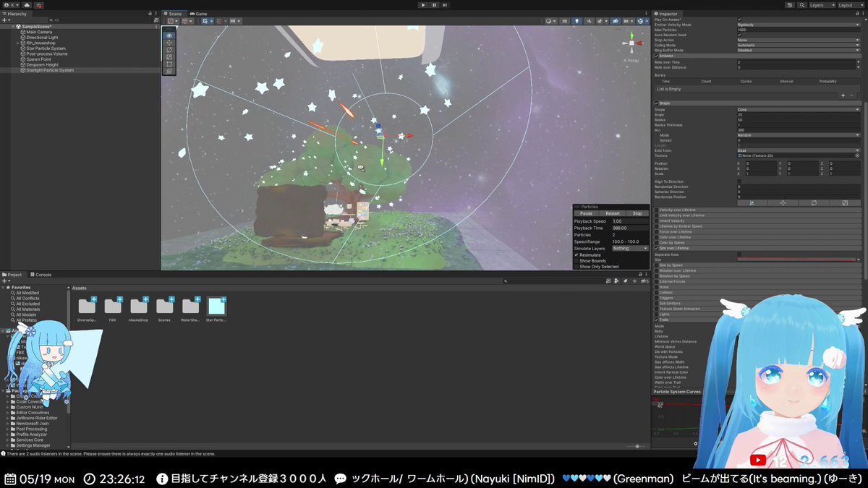Select the Hierarchy tab
Image resolution: width=868 pixels, height=488 pixels.
14,14
